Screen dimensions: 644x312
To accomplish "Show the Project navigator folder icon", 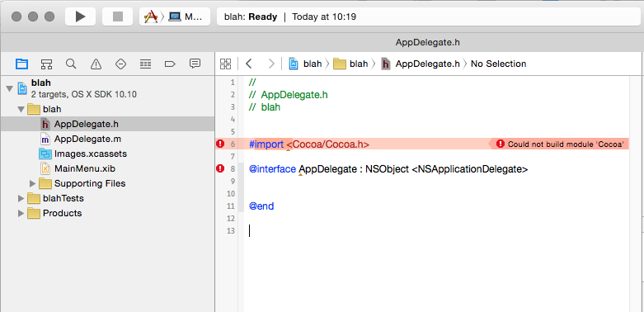I will point(21,64).
